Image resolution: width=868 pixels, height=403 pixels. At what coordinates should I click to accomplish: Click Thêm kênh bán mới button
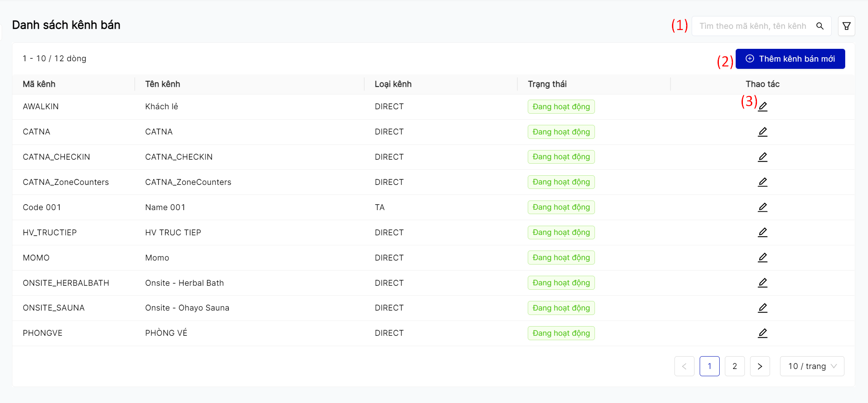[790, 59]
